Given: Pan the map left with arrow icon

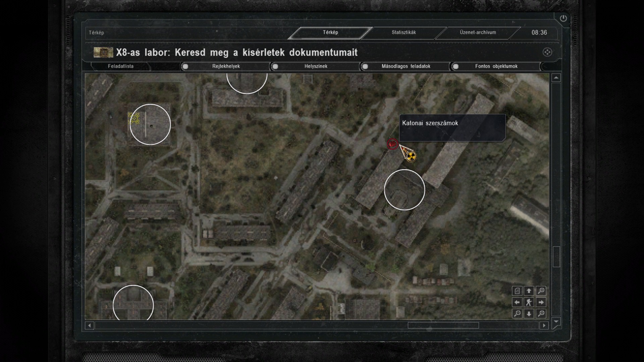Looking at the screenshot, I should click(x=517, y=302).
